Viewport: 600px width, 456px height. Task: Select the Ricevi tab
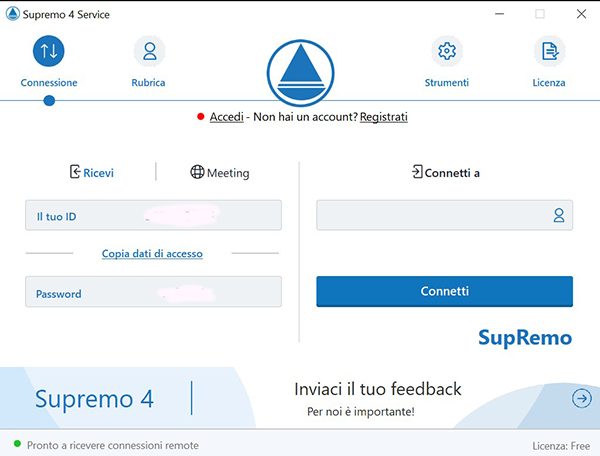point(92,173)
